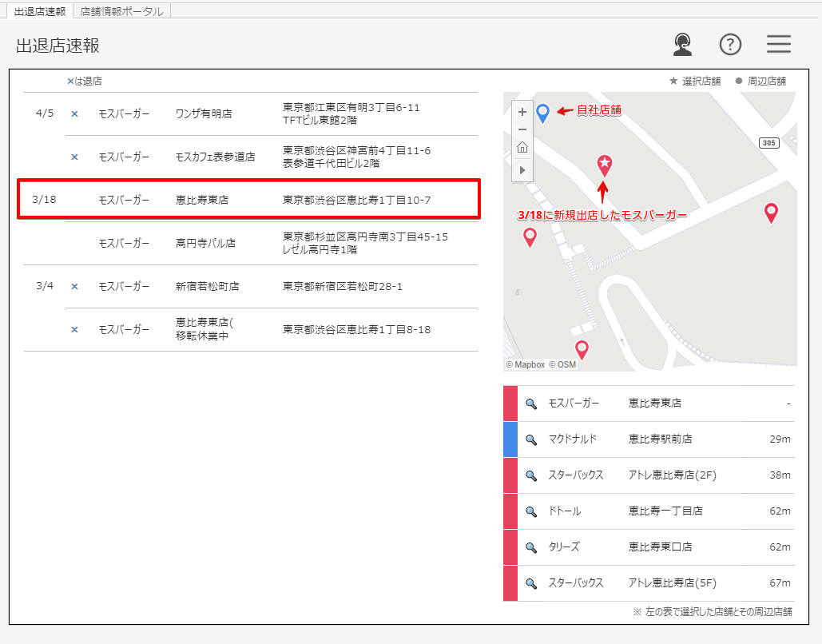Select the 恵比寿東店(移転休業中 row
The image size is (822, 644).
pos(272,329)
